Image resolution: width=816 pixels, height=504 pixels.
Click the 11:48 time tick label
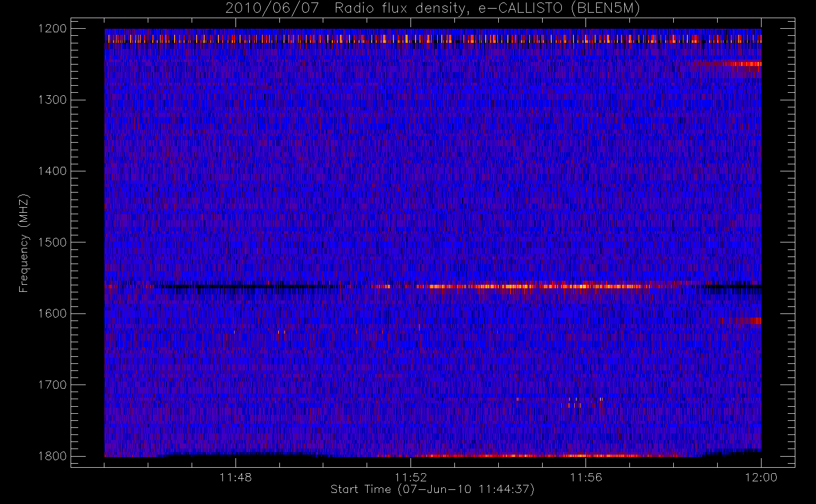(236, 477)
